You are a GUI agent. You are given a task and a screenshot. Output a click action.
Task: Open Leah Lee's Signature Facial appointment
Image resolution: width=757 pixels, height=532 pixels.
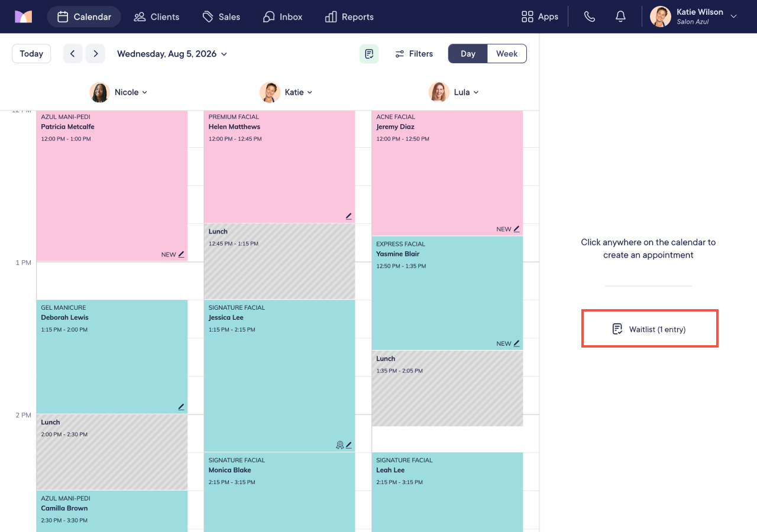click(x=448, y=492)
